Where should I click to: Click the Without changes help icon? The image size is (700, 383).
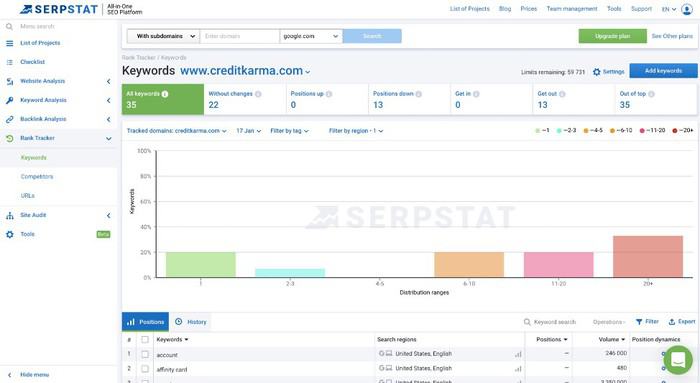tap(258, 94)
